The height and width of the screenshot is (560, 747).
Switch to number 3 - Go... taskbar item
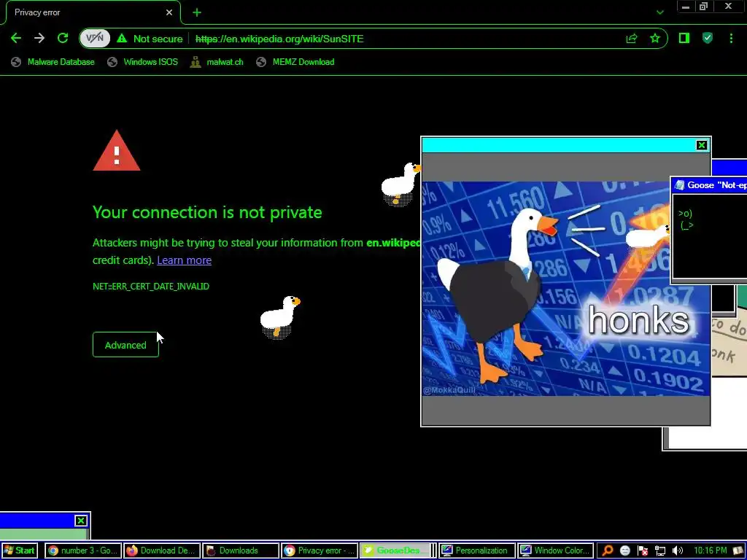83,551
